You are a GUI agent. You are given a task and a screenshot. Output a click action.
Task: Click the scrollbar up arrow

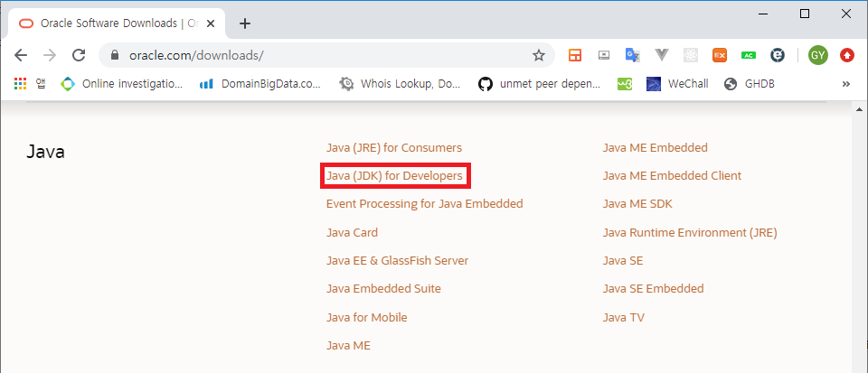pyautogui.click(x=859, y=109)
